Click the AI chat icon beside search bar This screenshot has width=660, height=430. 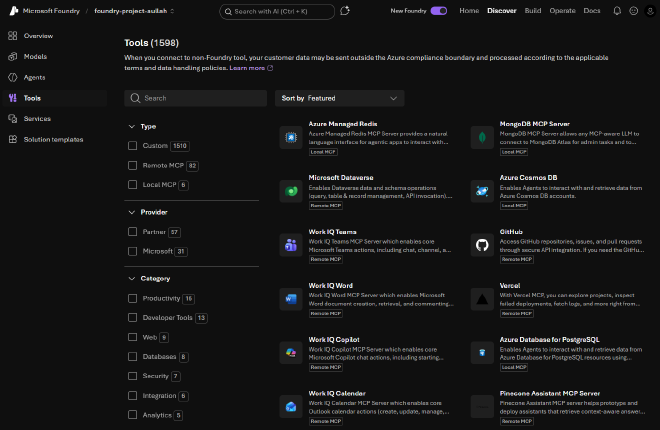(x=345, y=11)
